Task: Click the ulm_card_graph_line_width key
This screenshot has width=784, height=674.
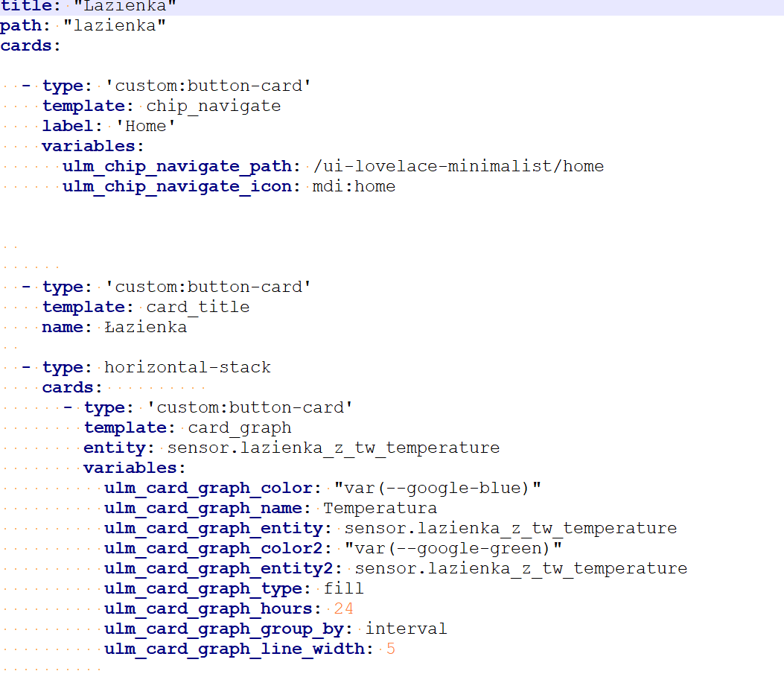Action: [x=234, y=649]
